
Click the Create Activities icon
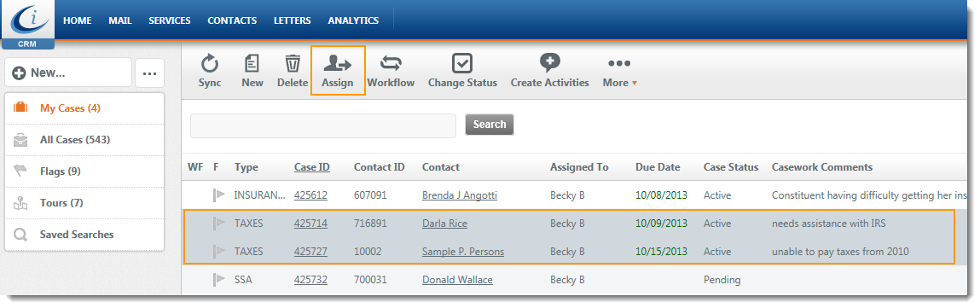pyautogui.click(x=550, y=63)
